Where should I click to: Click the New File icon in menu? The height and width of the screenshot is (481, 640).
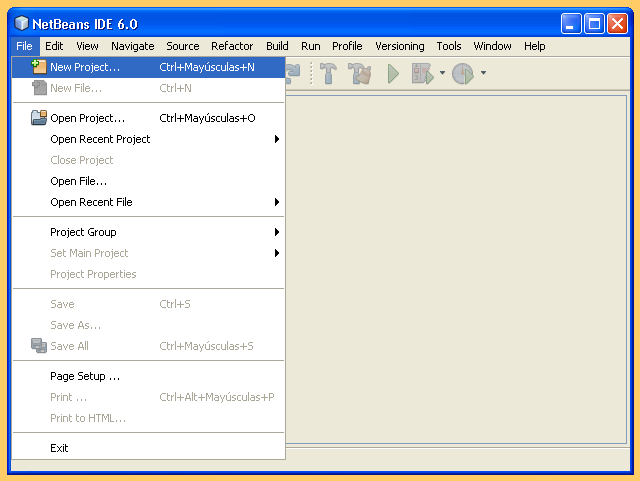click(x=39, y=88)
